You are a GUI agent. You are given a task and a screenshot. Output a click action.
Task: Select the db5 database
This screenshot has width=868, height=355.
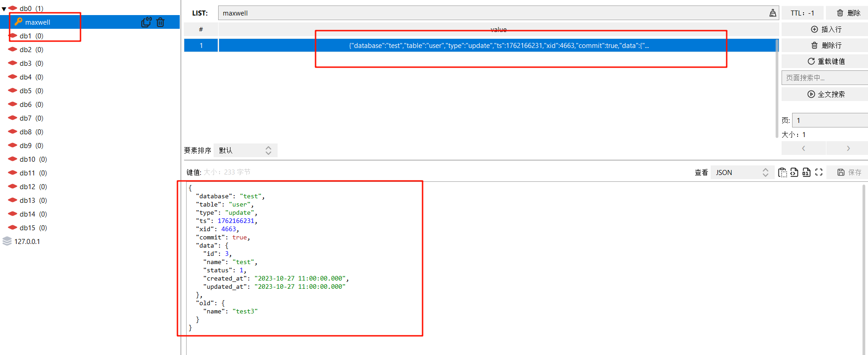pos(26,90)
